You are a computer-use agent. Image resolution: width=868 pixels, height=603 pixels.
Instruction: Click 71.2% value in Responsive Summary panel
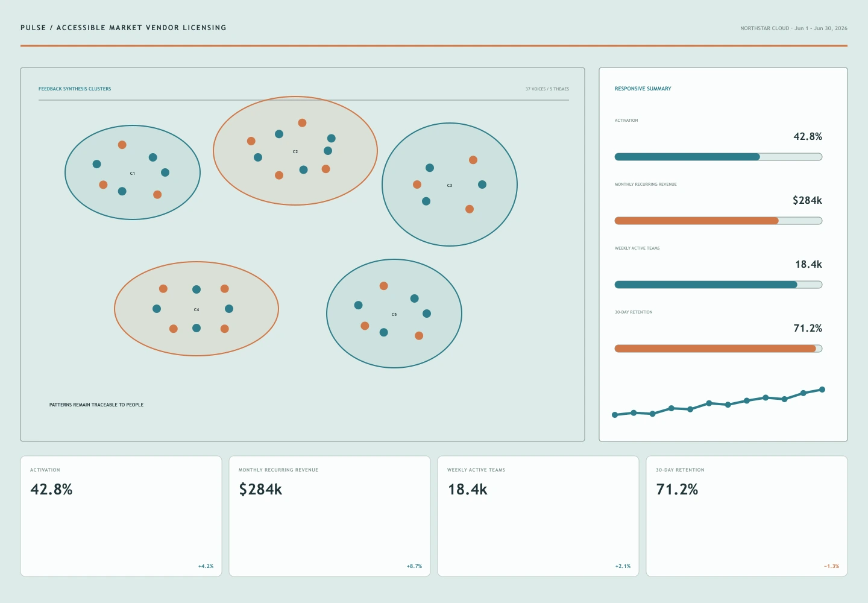[x=808, y=328]
